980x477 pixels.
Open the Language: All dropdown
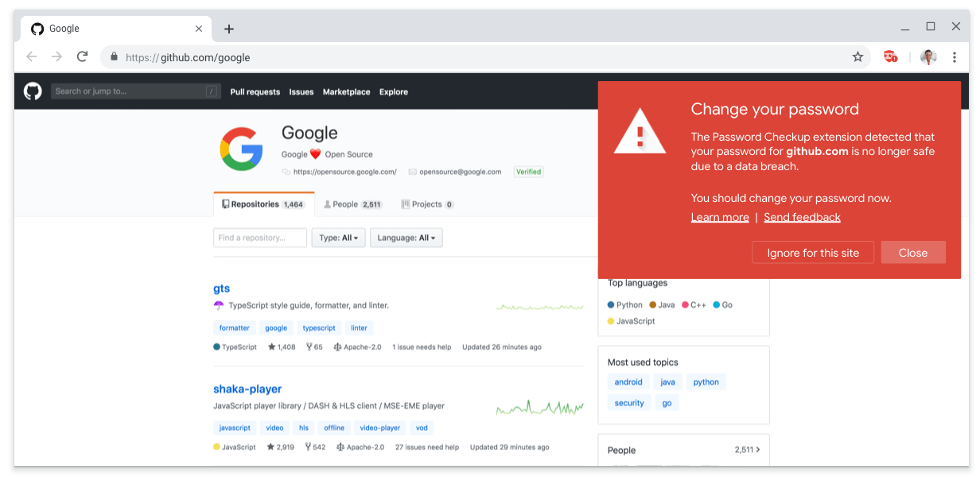coord(406,238)
